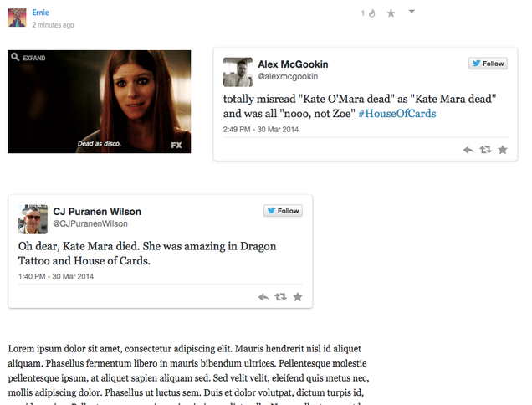Follow CJ Puranen Wilson on Twitter
This screenshot has width=532, height=405.
(283, 211)
